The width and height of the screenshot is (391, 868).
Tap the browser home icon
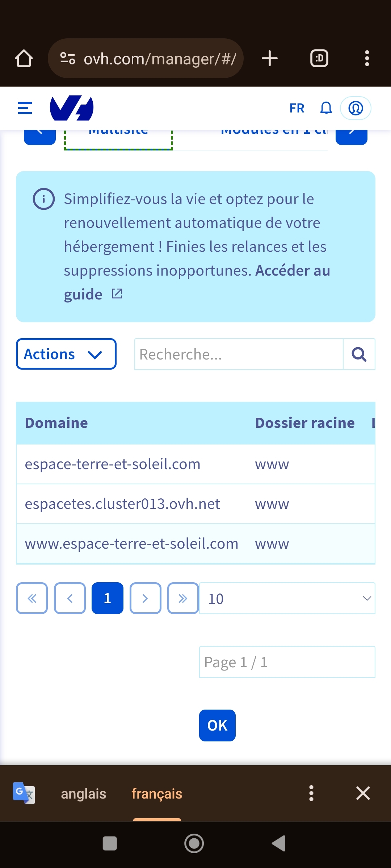pyautogui.click(x=24, y=59)
